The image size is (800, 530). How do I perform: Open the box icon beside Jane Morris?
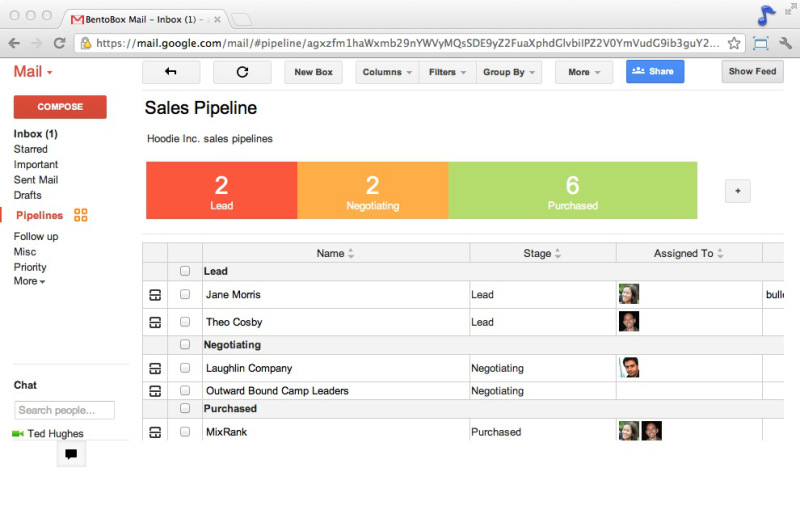pos(155,295)
